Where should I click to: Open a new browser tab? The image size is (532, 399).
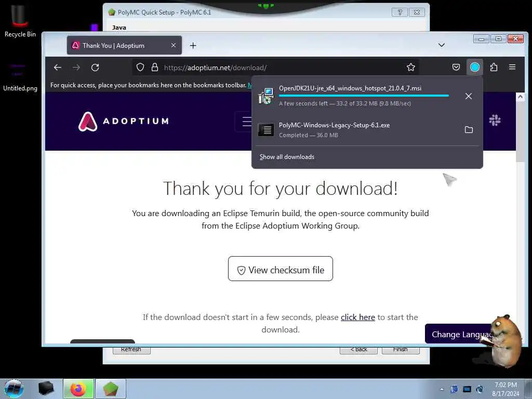[x=193, y=45]
